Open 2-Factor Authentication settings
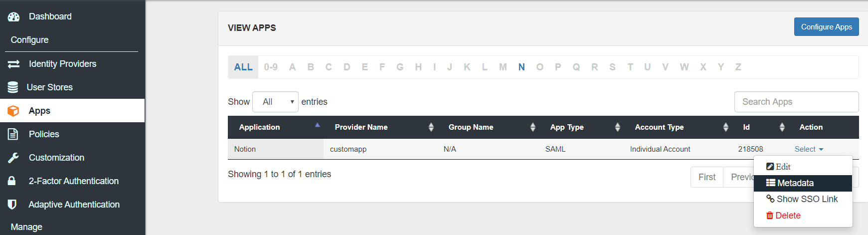The image size is (868, 235). pos(73,181)
